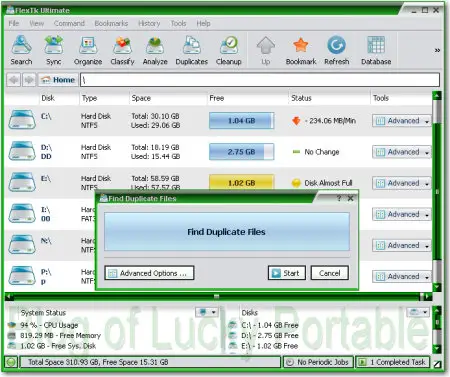
Task: Sort by the Status column header
Action: [x=301, y=98]
